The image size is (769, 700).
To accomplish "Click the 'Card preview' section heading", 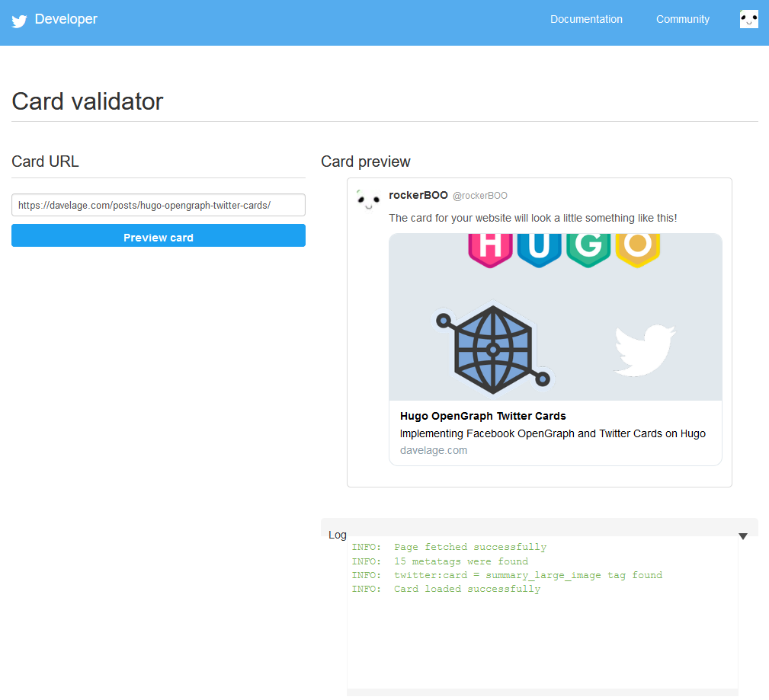I will tap(365, 161).
